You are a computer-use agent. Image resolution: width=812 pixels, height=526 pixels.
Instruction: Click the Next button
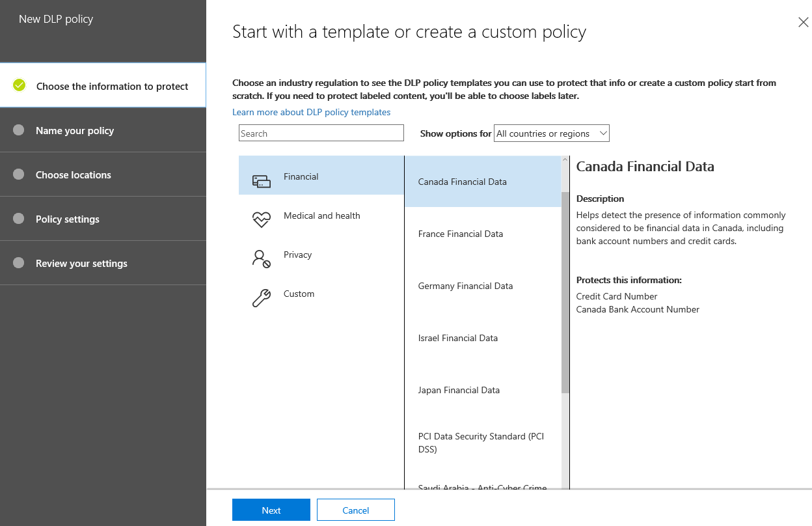[x=271, y=510]
